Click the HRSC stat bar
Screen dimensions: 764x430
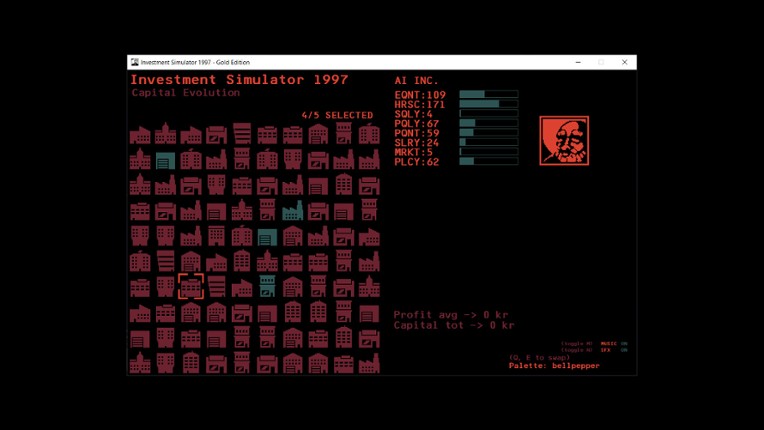click(x=488, y=104)
